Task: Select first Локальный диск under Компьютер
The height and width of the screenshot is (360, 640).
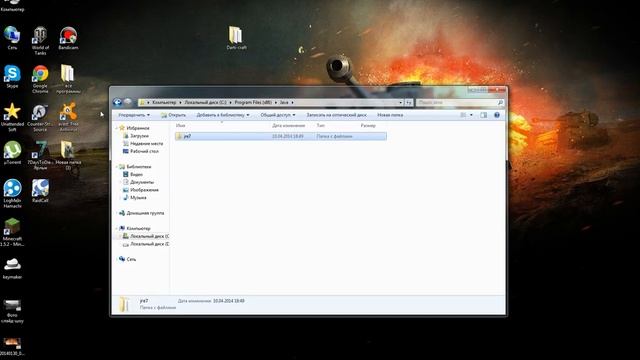Action: point(146,236)
